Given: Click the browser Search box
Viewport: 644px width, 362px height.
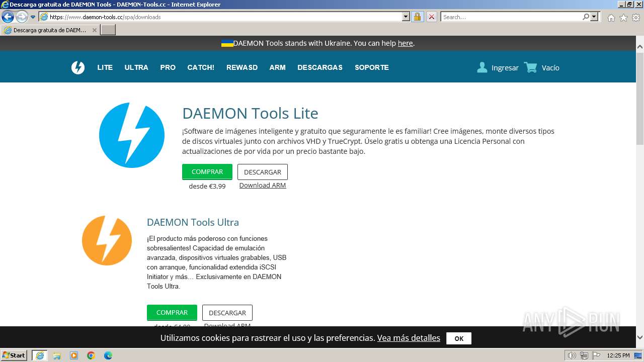Looking at the screenshot, I should point(511,17).
